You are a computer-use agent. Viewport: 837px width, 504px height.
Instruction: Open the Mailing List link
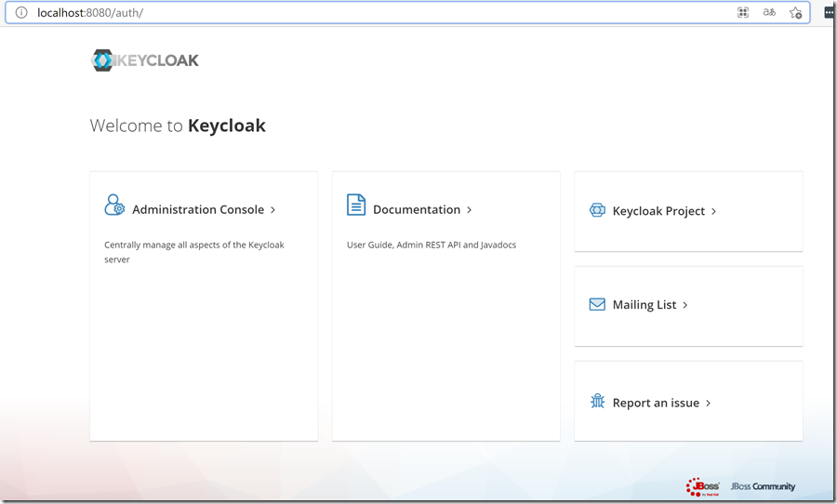(x=644, y=305)
